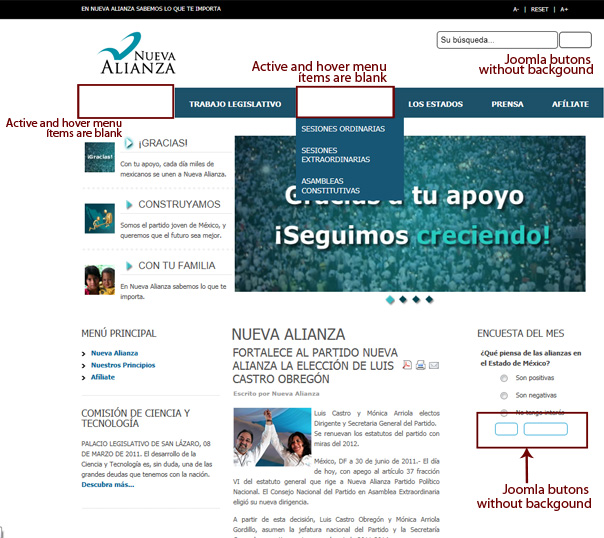Click the ¡Gracias! thumbnail image
The height and width of the screenshot is (538, 604).
(100, 157)
